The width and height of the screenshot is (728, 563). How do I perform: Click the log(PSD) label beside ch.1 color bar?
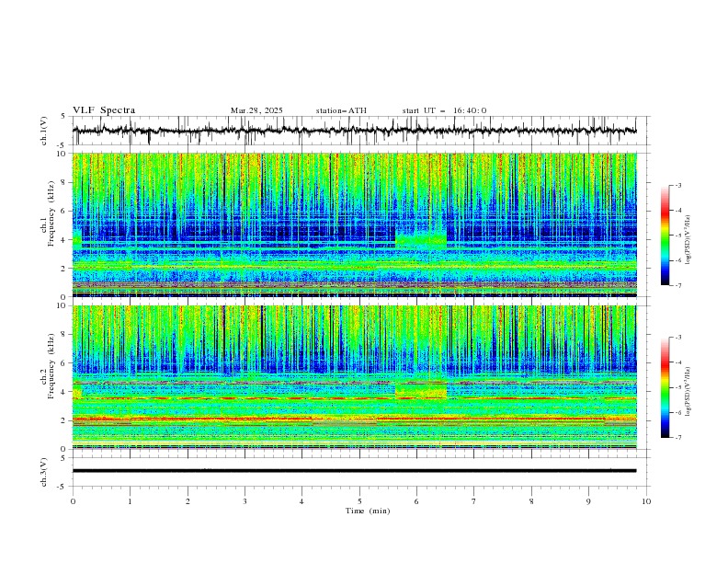(688, 240)
